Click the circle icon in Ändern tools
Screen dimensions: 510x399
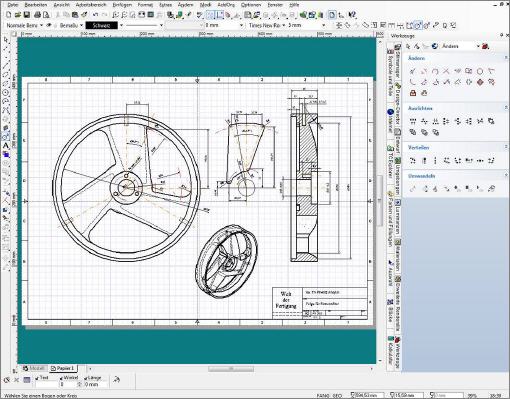[x=480, y=71]
